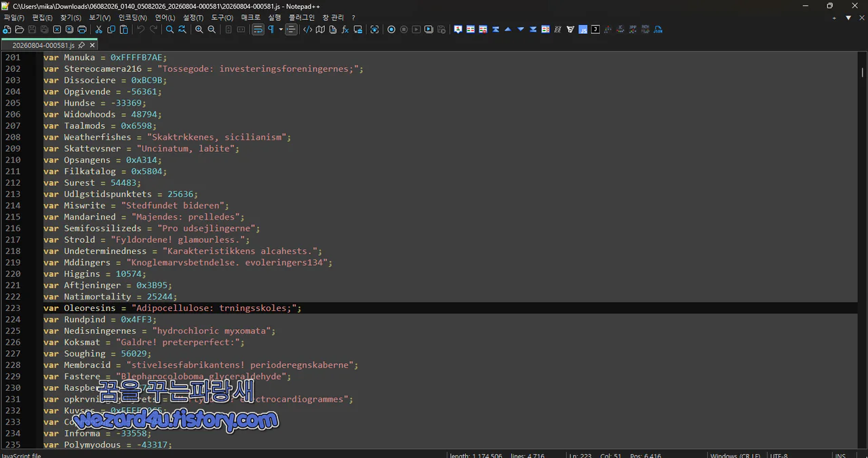Open Find with the magnifier icon
Screen dimensions: 868x458
click(170, 30)
